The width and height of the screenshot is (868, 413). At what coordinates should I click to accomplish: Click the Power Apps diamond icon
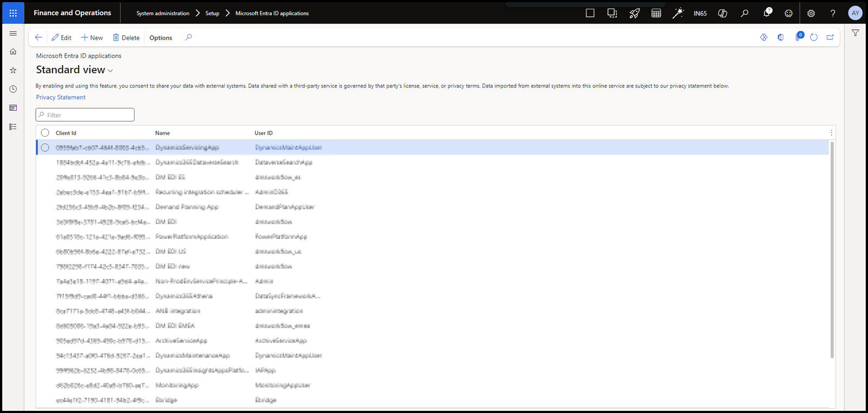click(764, 37)
